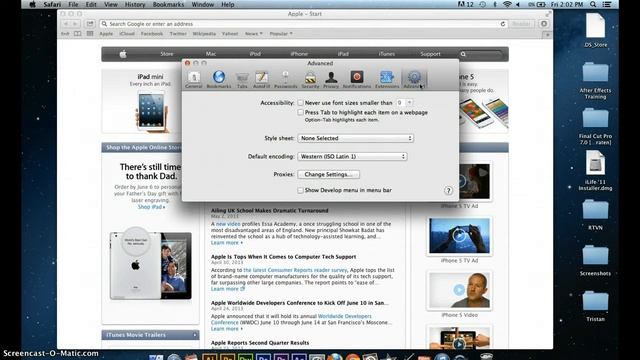
Task: Open the Safari menu
Action: [x=52, y=4]
